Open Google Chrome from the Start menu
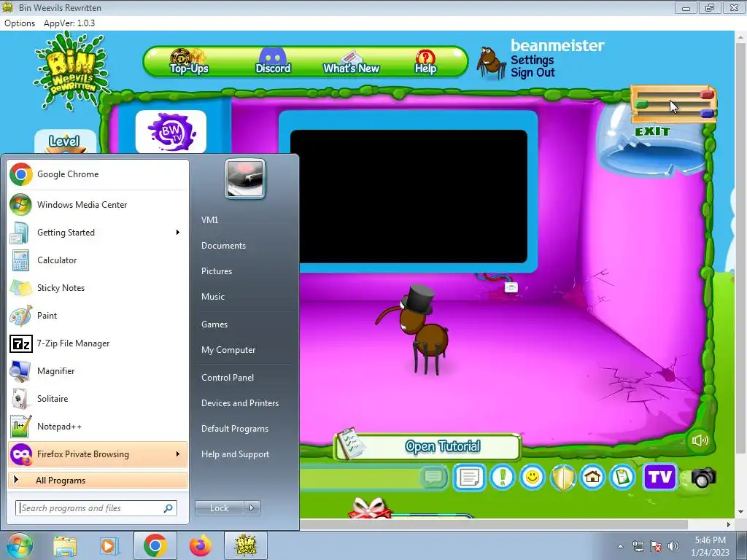Screen dimensions: 747x560 (x=98, y=174)
